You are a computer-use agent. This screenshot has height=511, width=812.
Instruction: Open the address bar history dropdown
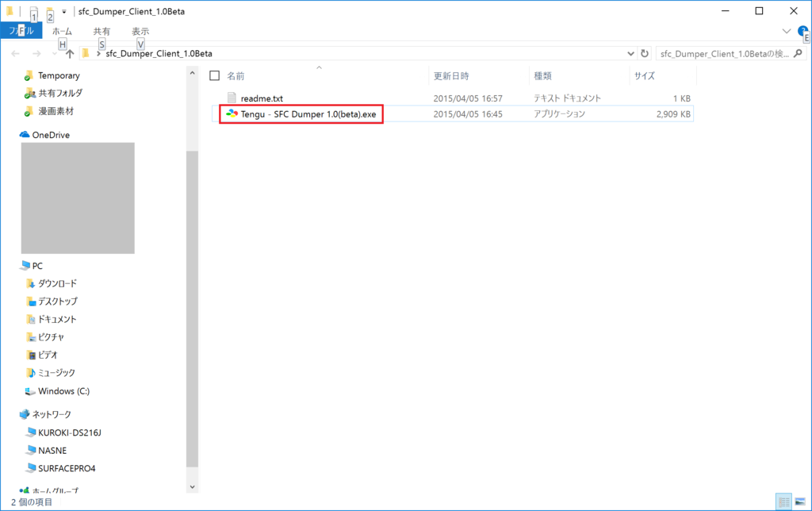pos(630,53)
